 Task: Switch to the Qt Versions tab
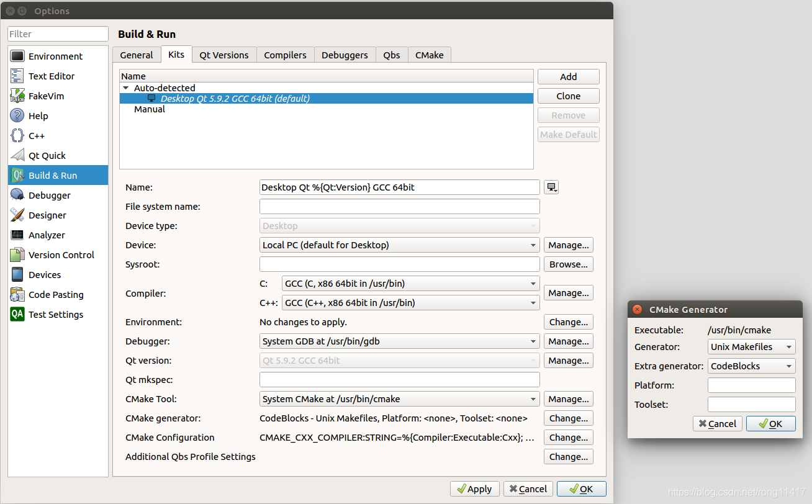coord(223,55)
